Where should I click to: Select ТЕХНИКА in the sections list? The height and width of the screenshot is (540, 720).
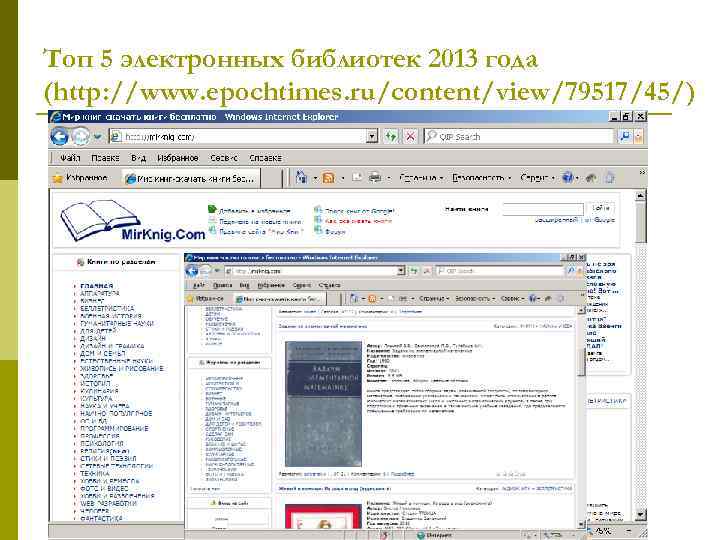pyautogui.click(x=95, y=473)
